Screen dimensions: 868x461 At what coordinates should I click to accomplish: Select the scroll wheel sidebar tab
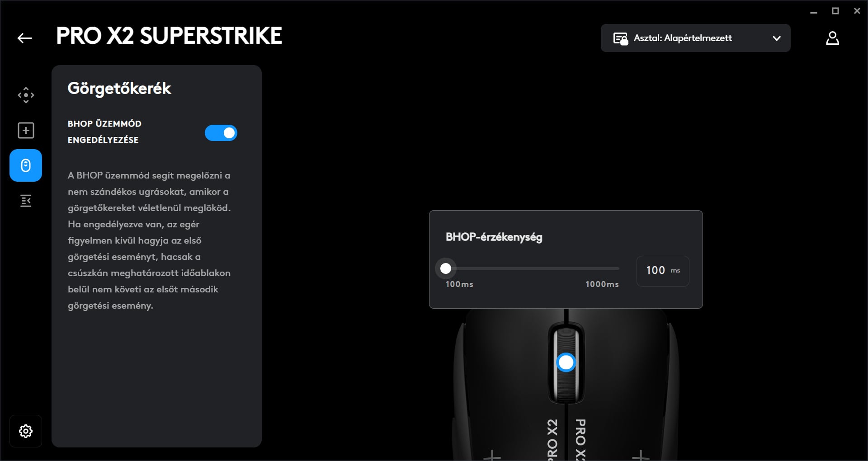pos(26,165)
